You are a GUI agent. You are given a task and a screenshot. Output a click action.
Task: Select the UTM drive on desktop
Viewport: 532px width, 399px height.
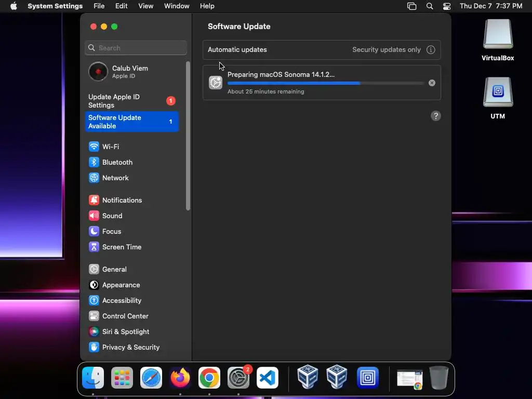click(498, 98)
